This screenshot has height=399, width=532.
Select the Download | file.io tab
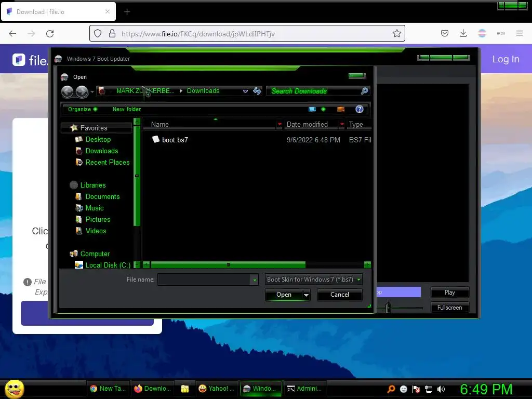(x=58, y=11)
